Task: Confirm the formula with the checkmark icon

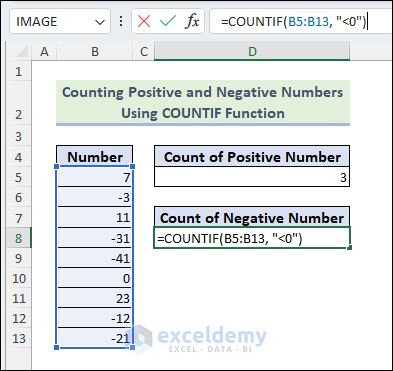Action: pyautogui.click(x=168, y=22)
